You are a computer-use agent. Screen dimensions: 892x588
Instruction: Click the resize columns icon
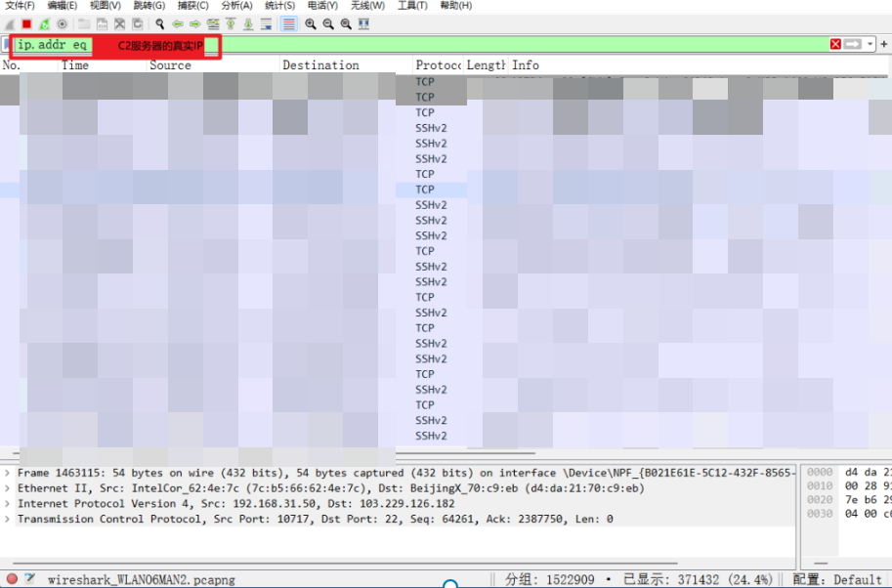[x=363, y=23]
